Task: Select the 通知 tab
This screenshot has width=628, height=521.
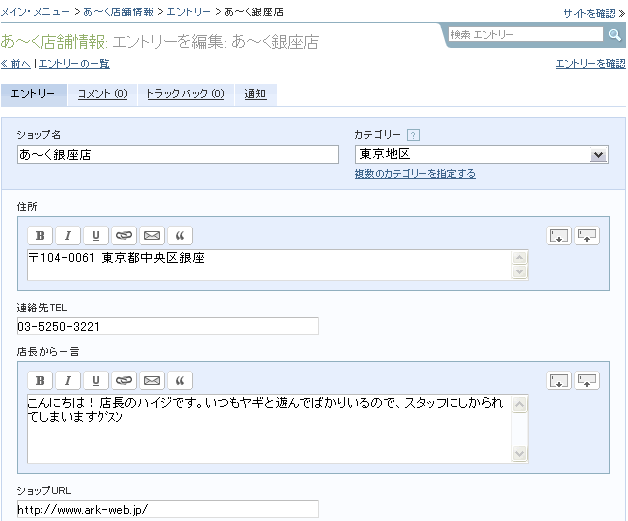Action: (256, 94)
